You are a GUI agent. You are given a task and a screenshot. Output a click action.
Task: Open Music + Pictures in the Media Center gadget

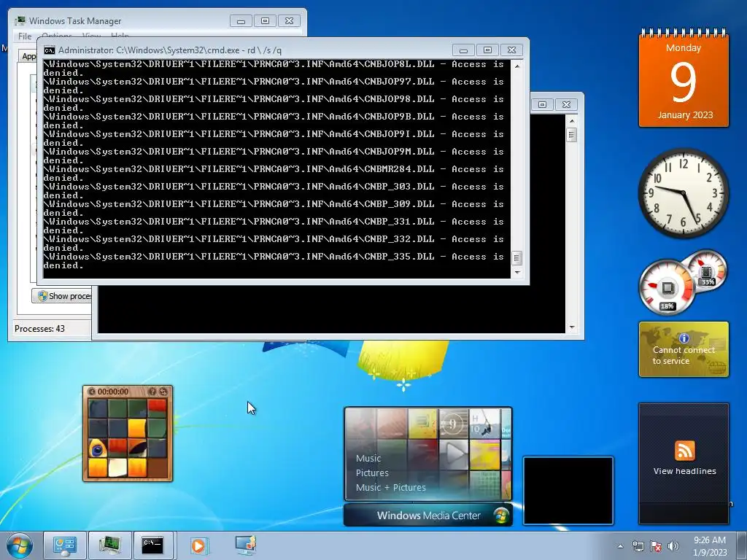(x=391, y=487)
